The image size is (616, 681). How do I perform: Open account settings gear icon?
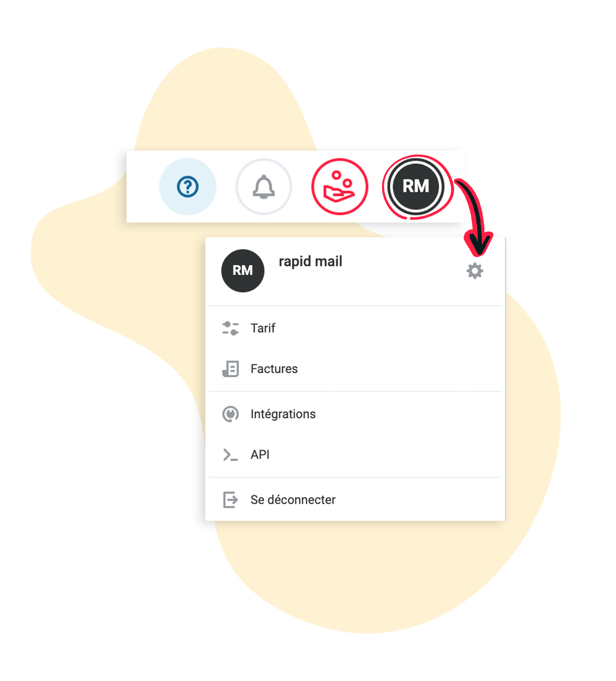pos(475,271)
